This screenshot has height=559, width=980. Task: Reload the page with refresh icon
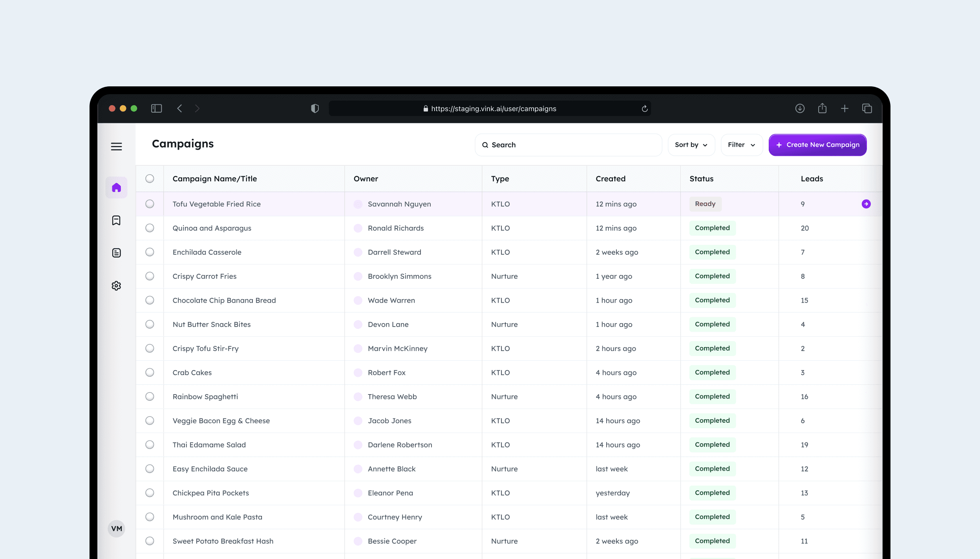[x=644, y=109]
